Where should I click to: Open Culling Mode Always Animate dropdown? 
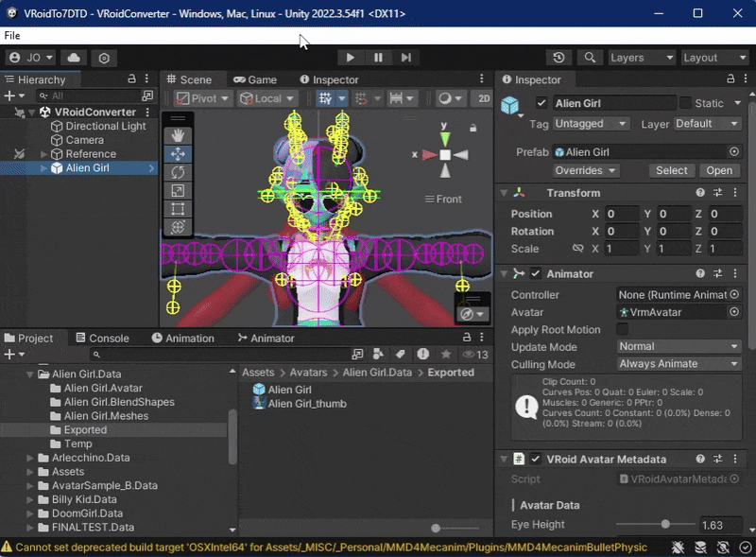[679, 364]
